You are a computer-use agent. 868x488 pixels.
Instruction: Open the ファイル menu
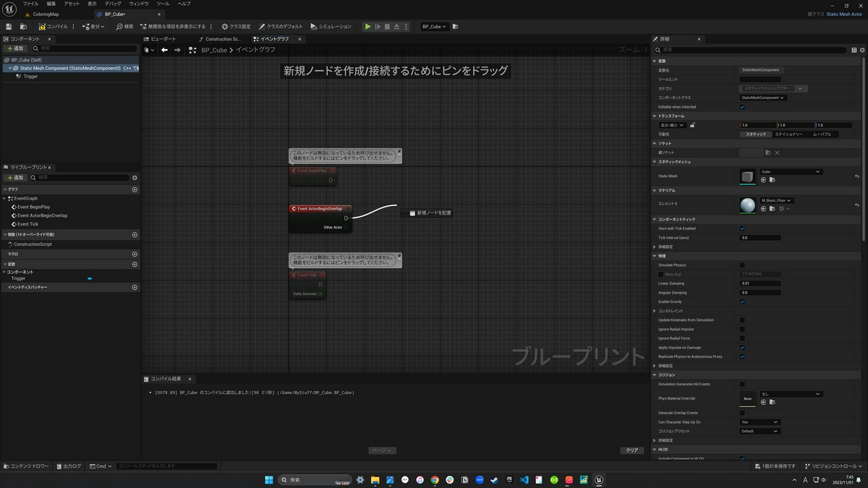pyautogui.click(x=30, y=4)
